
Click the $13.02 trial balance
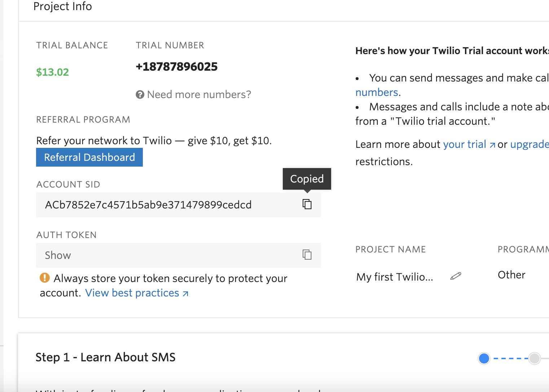52,72
